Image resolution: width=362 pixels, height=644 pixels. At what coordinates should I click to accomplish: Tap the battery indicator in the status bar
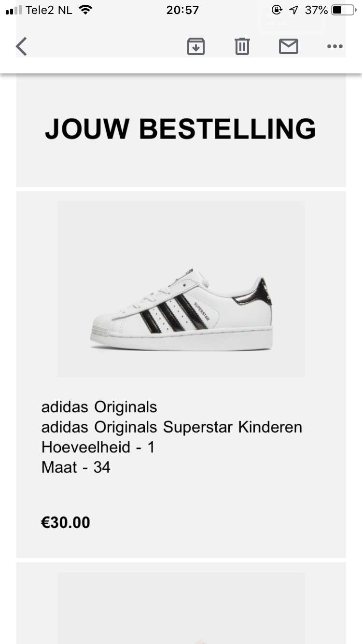coord(343,10)
